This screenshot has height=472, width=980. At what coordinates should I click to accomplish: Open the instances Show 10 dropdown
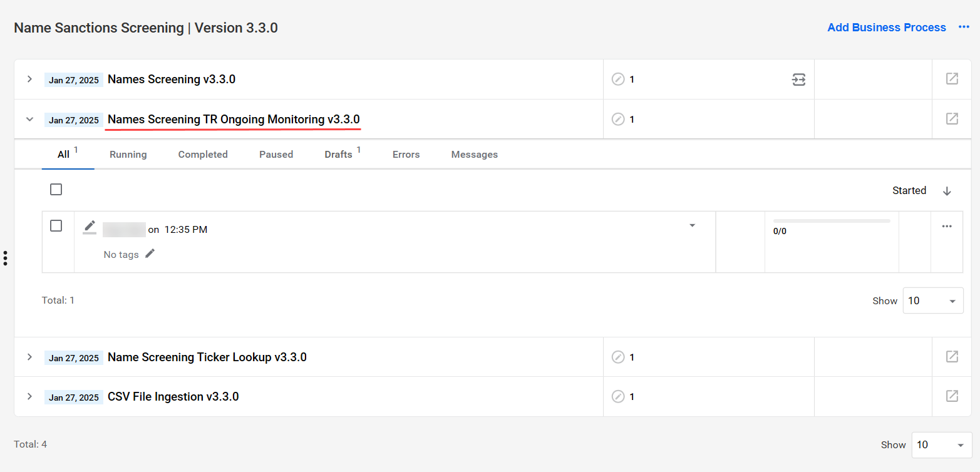tap(933, 300)
